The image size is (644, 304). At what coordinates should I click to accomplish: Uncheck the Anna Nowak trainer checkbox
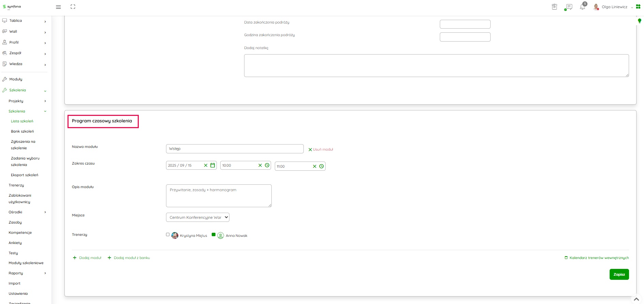click(214, 234)
